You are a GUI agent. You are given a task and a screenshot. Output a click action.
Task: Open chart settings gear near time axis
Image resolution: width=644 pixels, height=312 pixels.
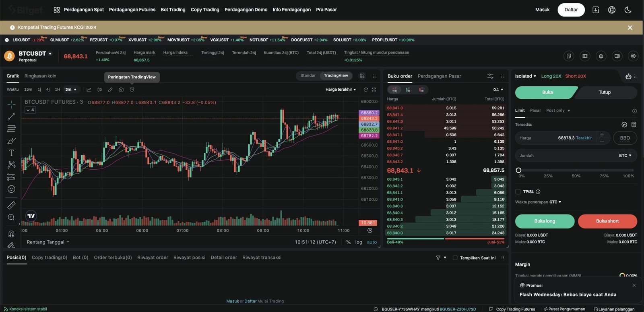tap(370, 231)
